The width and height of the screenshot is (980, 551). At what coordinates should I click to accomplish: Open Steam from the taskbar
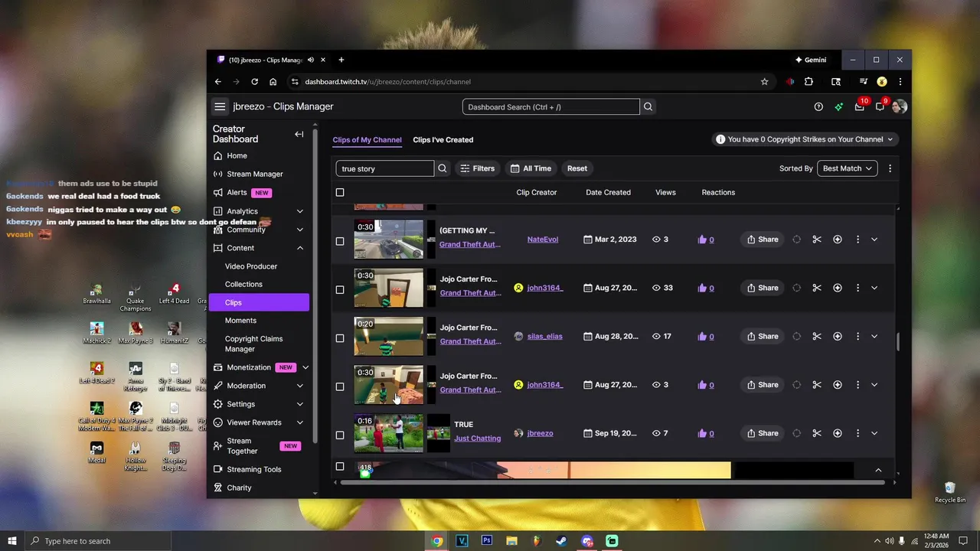point(562,540)
